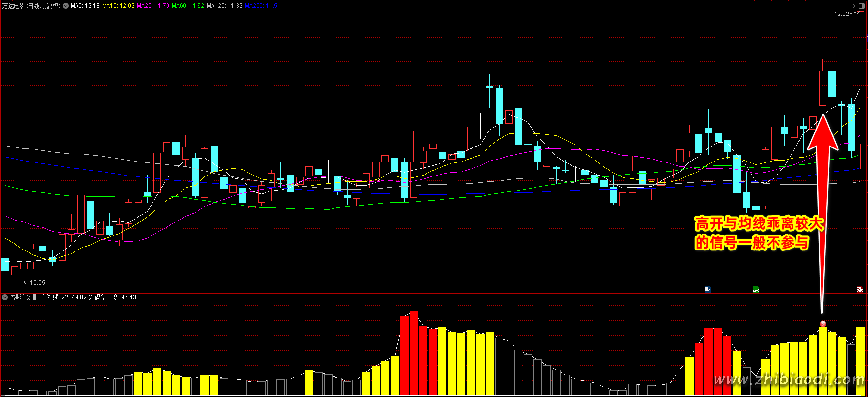Click the diamond icon at top right
The image size is (868, 397).
(x=853, y=6)
